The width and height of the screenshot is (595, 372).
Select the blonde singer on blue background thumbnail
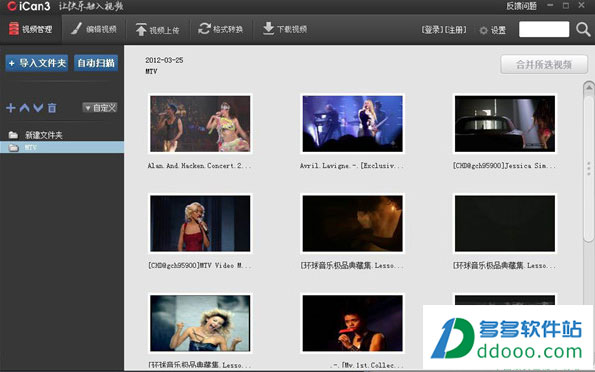coord(200,323)
